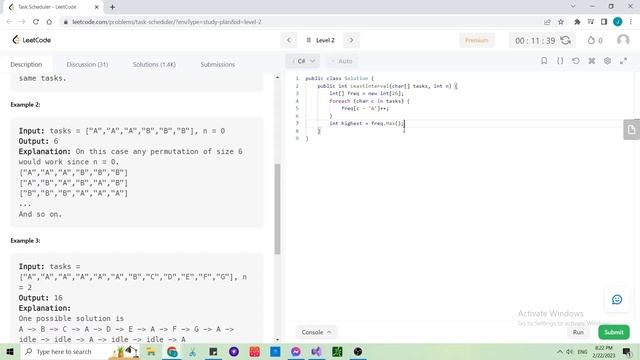Click the volume speaker tray icon

570,351
